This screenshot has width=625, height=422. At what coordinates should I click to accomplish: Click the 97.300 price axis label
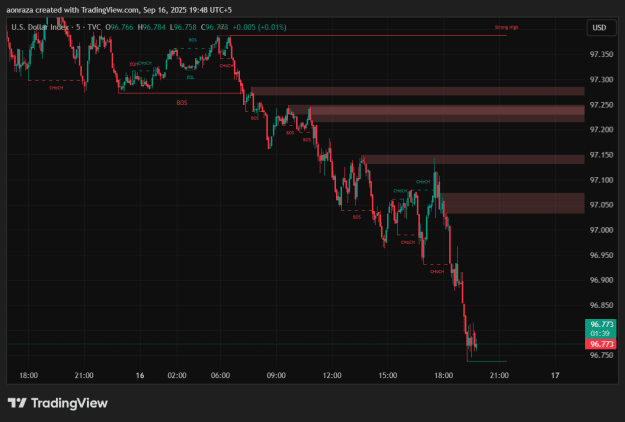point(601,80)
